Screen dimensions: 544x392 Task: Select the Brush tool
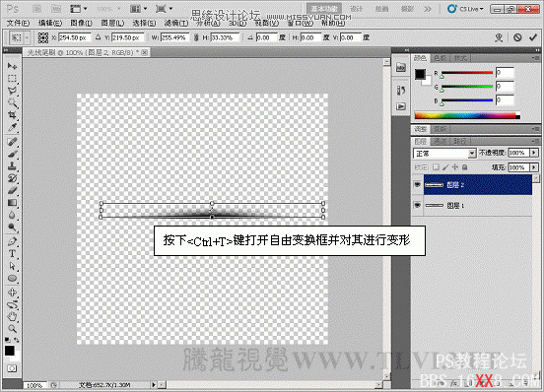click(x=12, y=154)
